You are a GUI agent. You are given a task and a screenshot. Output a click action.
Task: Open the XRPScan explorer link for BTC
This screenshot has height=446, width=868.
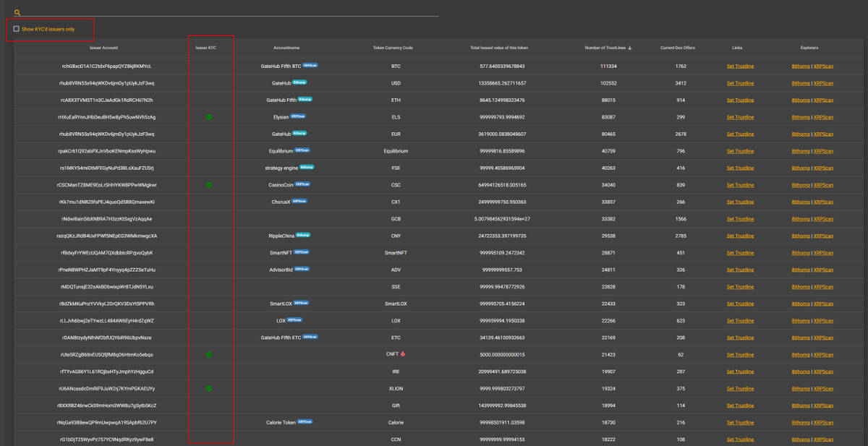tap(823, 66)
